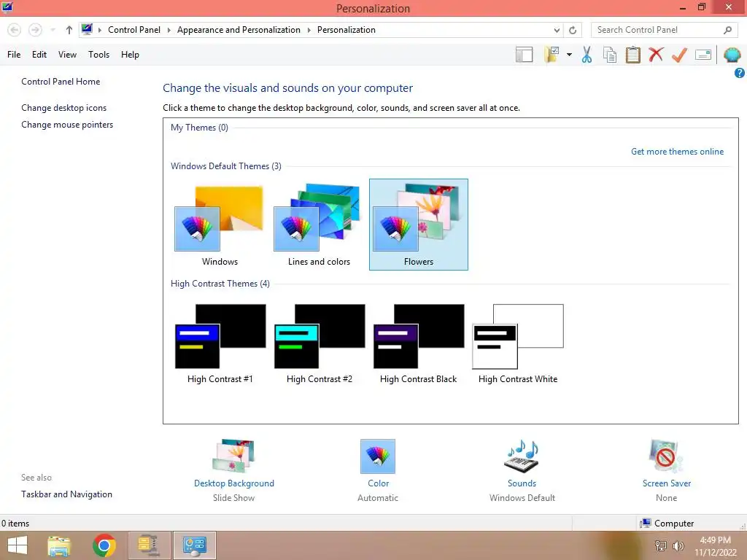The height and width of the screenshot is (560, 747).
Task: Open Change mouse pointers link
Action: (67, 125)
